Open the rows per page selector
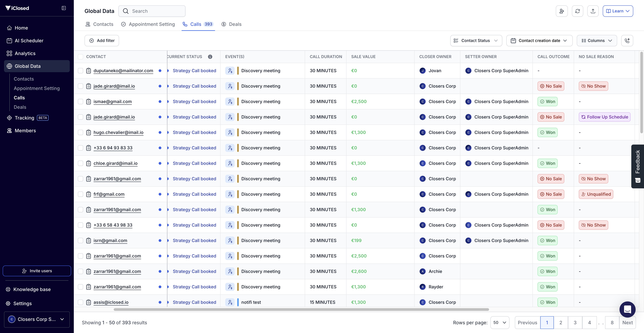The width and height of the screenshot is (644, 333). click(x=499, y=322)
